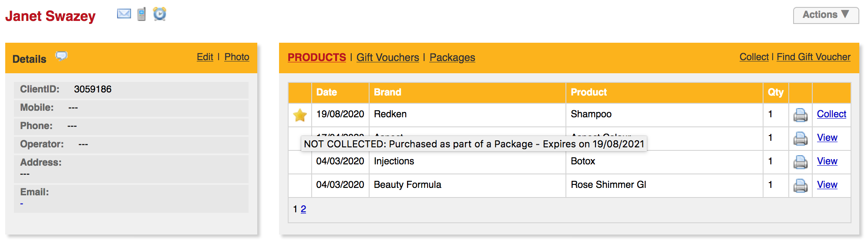Go to page 2 of products

click(303, 209)
